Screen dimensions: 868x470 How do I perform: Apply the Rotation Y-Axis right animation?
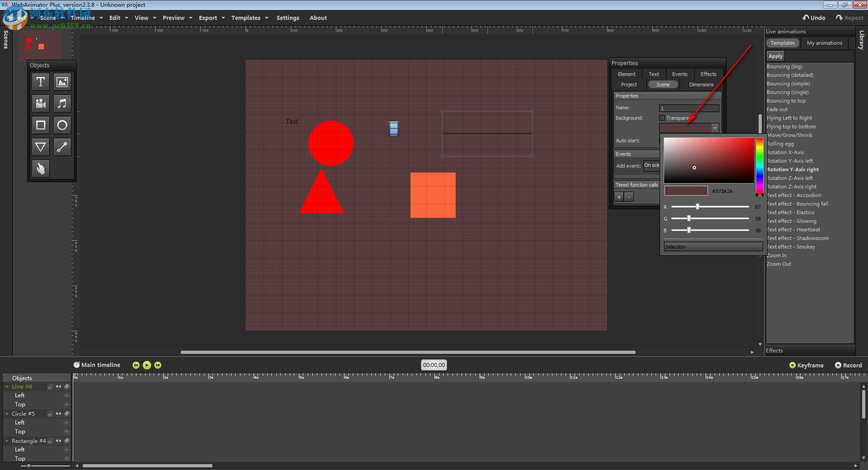tap(793, 169)
